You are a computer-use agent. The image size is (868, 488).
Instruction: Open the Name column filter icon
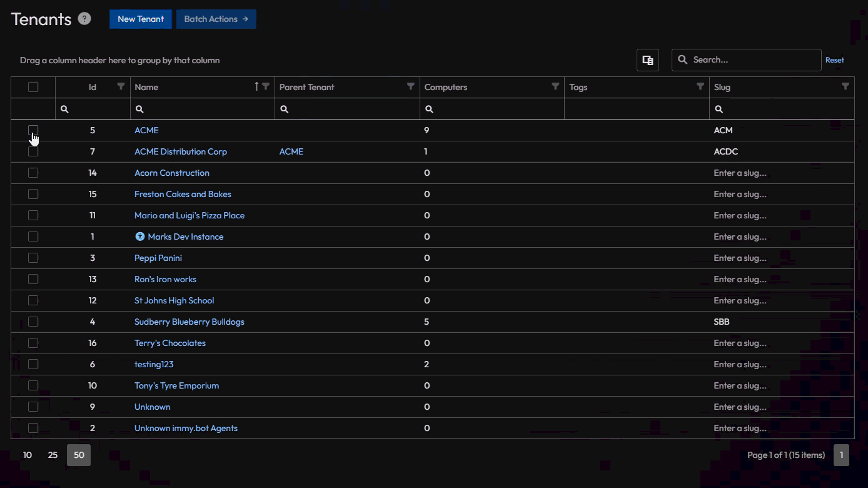pos(266,86)
